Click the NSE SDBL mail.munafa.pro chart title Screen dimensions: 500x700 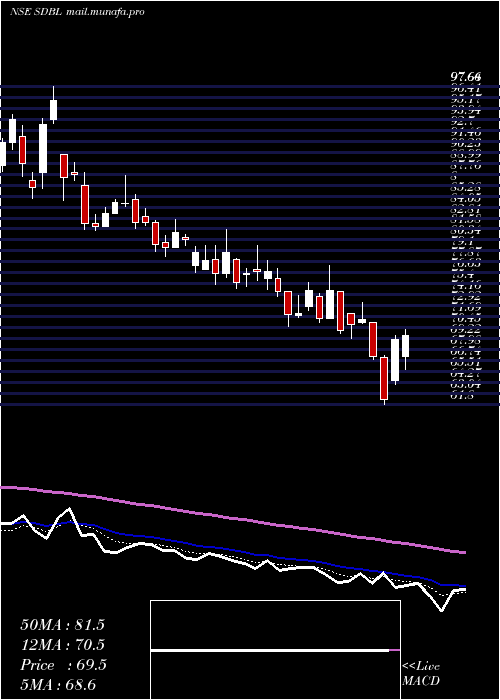(77, 12)
